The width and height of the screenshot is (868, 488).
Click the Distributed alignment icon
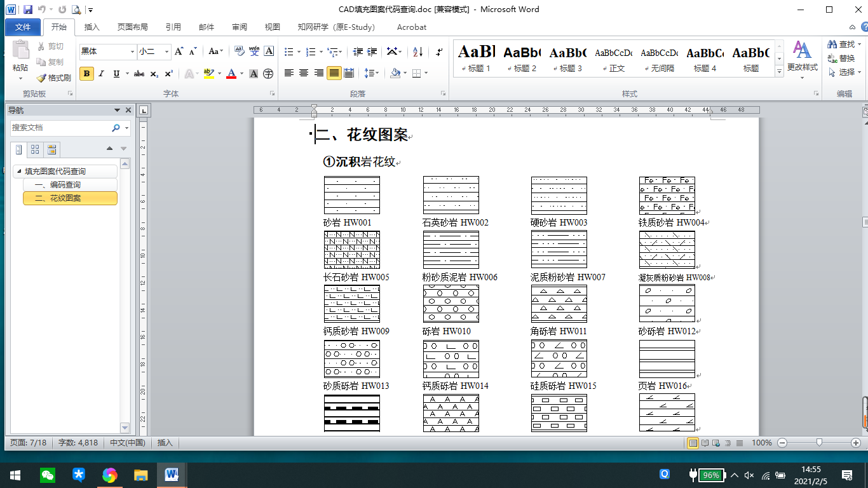point(348,74)
